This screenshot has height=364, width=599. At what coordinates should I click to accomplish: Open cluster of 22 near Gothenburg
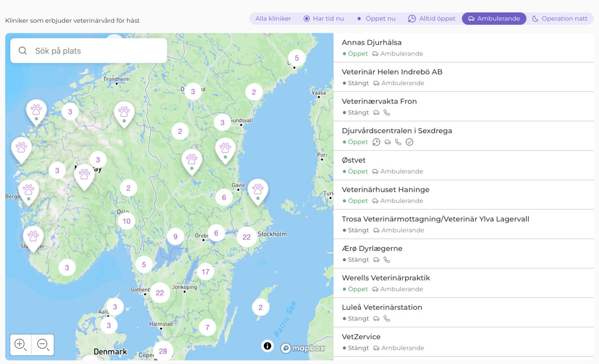pyautogui.click(x=160, y=293)
